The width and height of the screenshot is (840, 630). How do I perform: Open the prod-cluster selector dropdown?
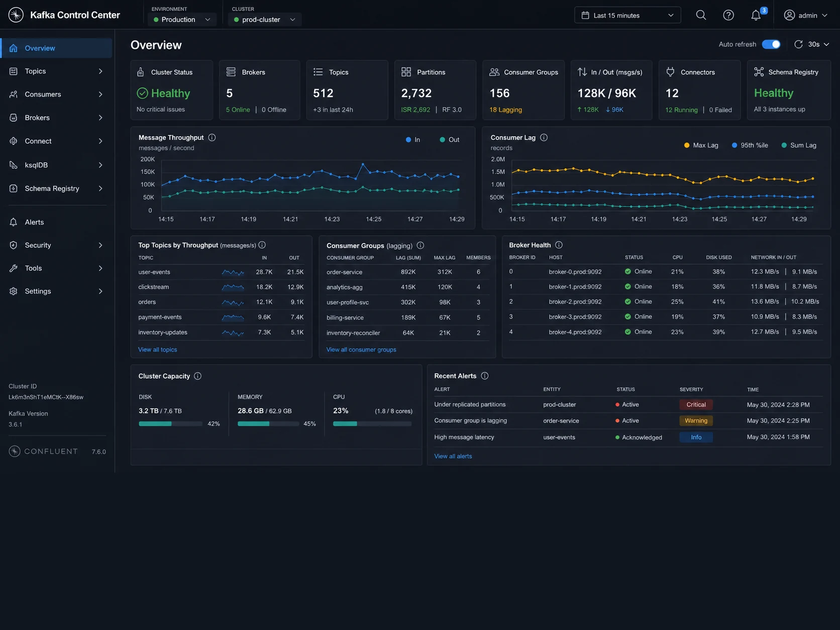(265, 20)
